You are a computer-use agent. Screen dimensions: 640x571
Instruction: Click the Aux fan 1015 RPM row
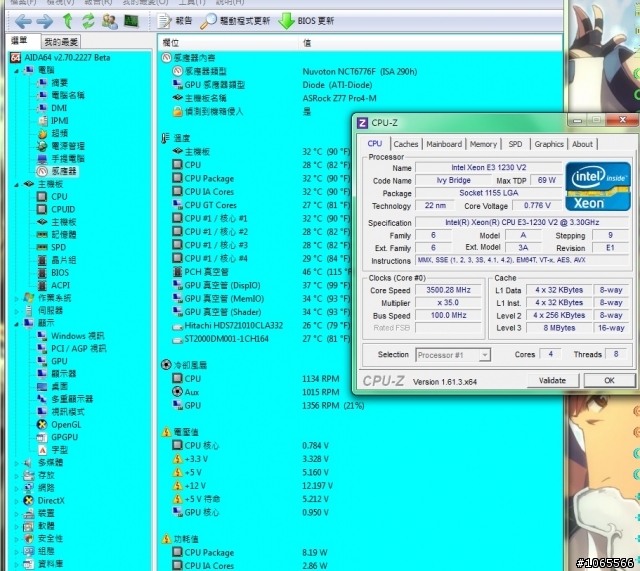(256, 392)
